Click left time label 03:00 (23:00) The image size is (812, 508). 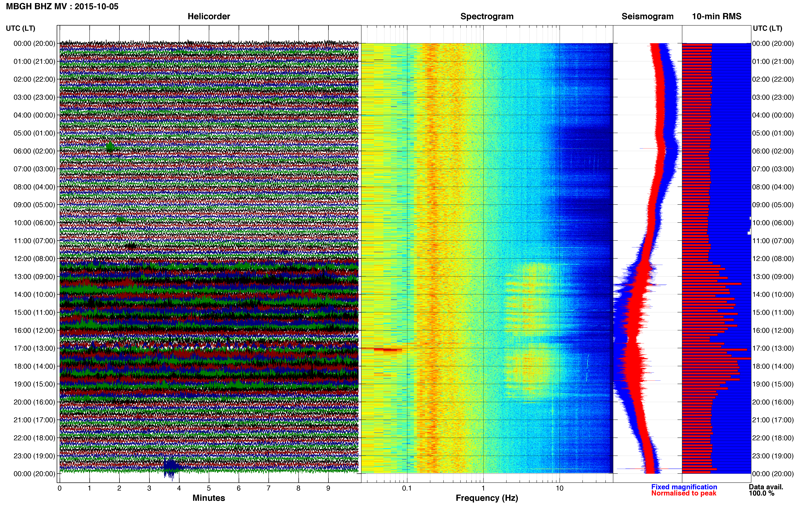34,97
